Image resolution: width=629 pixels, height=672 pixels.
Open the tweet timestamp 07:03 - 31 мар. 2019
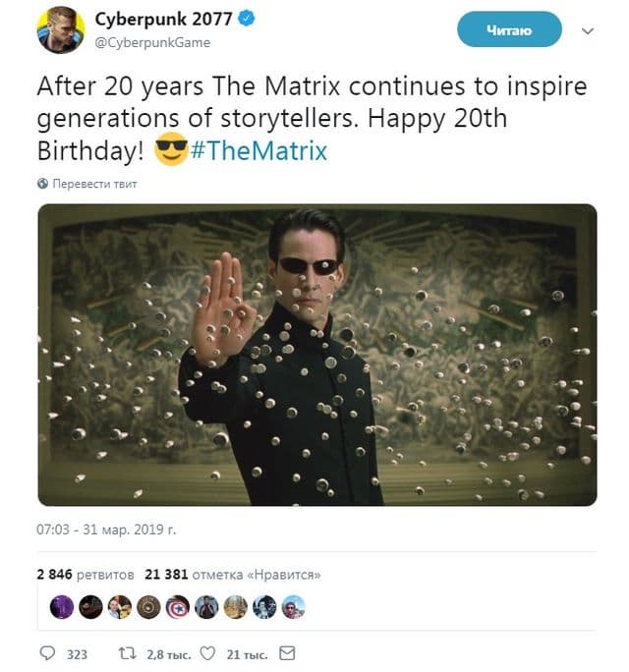106,530
